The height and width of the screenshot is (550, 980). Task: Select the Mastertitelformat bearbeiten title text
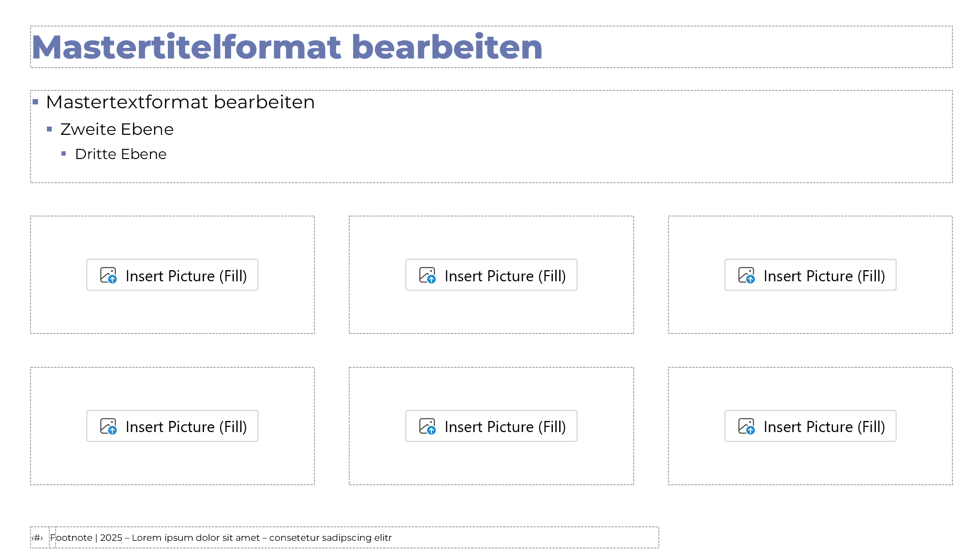(x=287, y=47)
